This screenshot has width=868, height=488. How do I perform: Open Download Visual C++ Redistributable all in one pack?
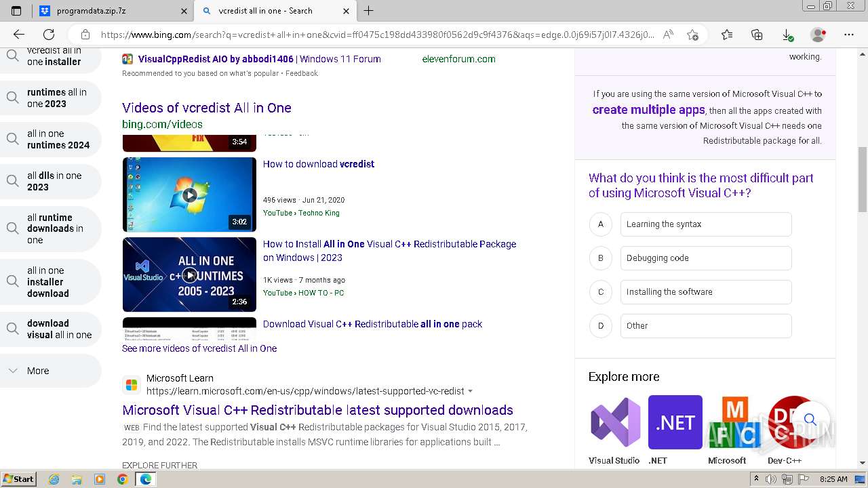(372, 324)
